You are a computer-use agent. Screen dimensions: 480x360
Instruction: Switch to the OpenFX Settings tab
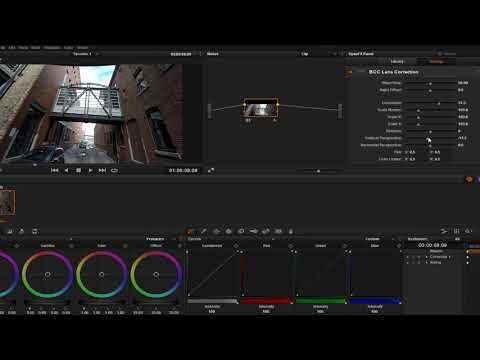[437, 62]
